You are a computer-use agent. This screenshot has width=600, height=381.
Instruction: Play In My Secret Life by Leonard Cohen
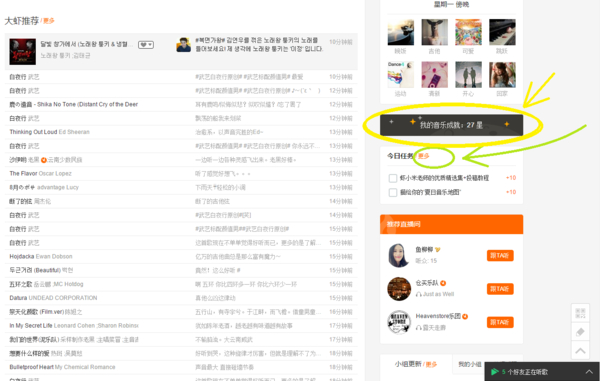pyautogui.click(x=74, y=326)
